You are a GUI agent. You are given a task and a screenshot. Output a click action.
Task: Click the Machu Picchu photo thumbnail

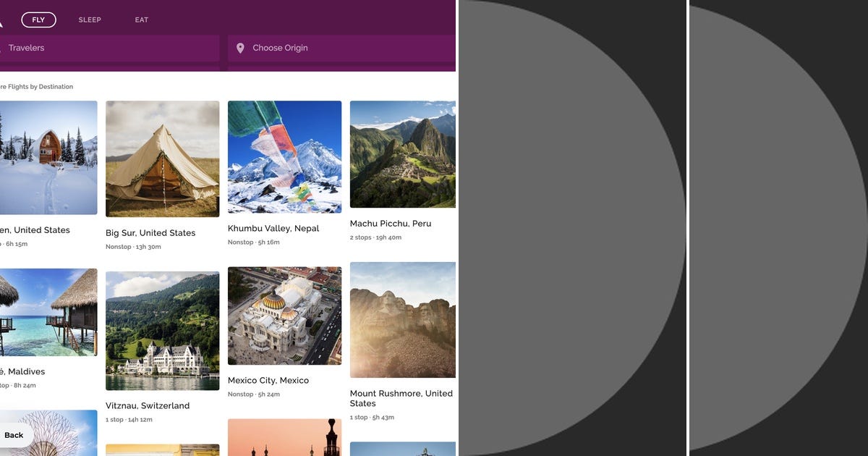pyautogui.click(x=402, y=154)
